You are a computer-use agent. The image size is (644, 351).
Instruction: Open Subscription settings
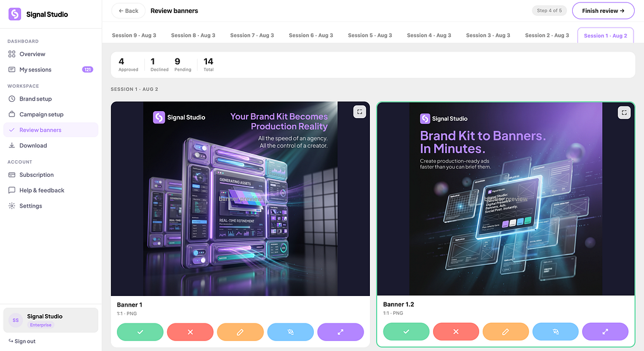(50, 175)
